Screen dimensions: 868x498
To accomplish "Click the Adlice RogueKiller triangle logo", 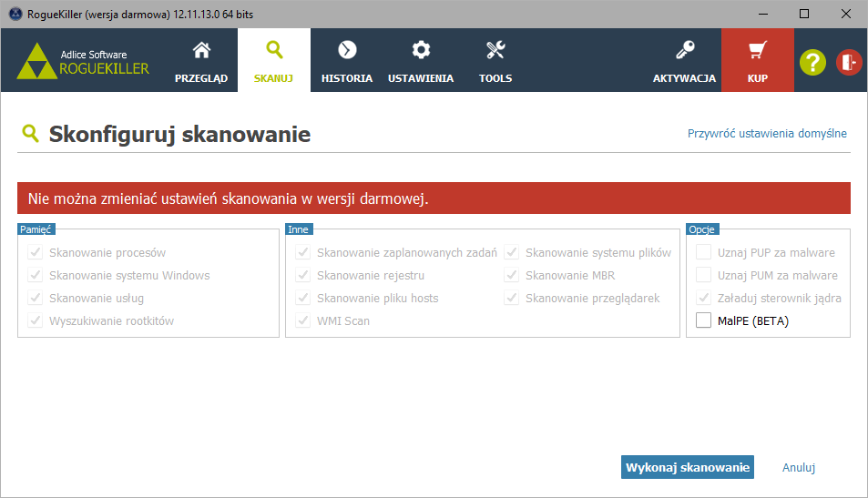I will [x=36, y=61].
